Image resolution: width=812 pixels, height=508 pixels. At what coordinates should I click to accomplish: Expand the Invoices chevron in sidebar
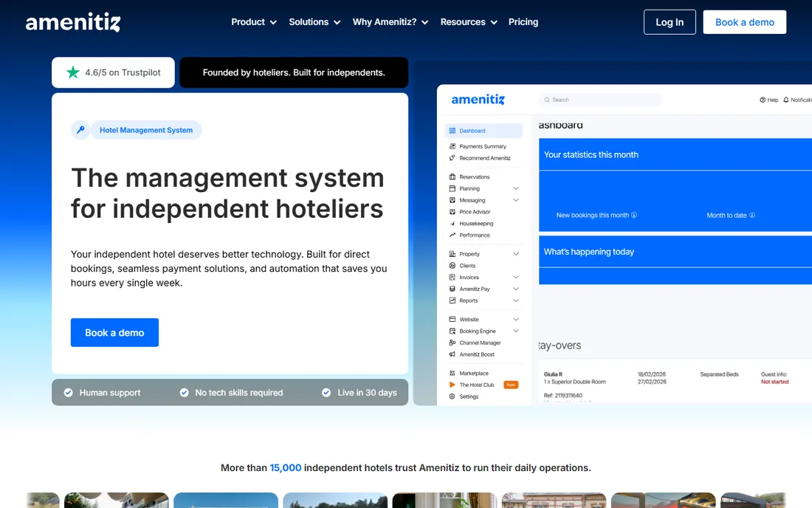point(516,277)
